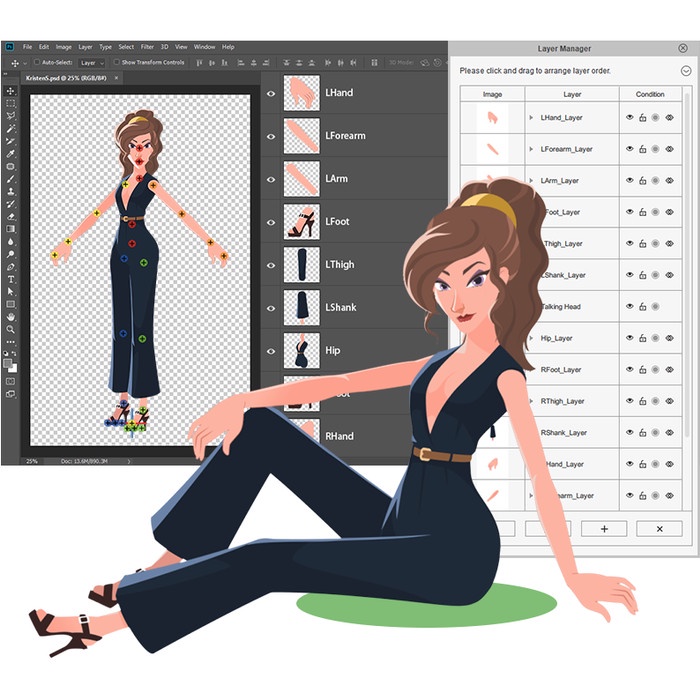Open the Filter menu
The image size is (700, 700).
[x=147, y=47]
